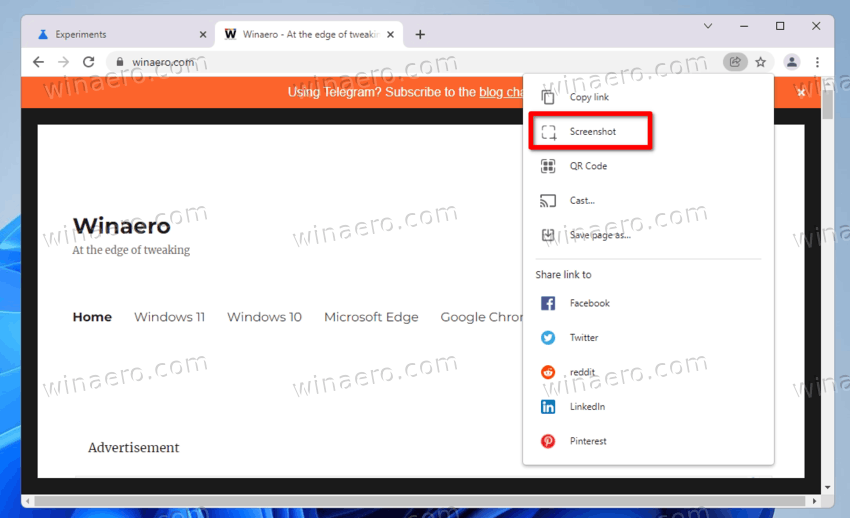Click the horizontal scrollbar left arrow
This screenshot has width=850, height=518.
[x=28, y=501]
